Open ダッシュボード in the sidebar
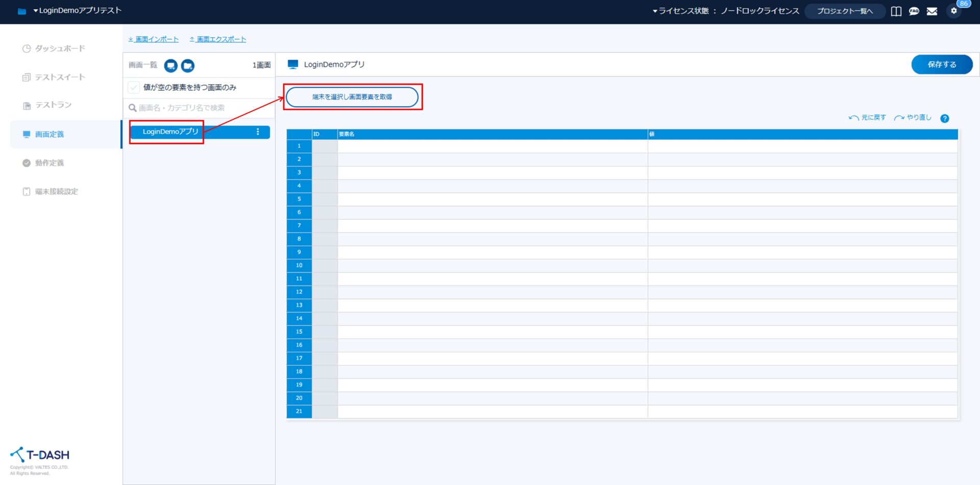The height and width of the screenshot is (485, 980). click(60, 48)
